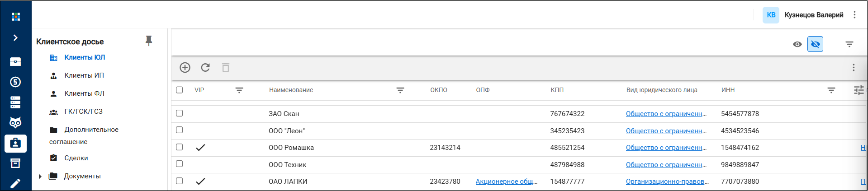Open the Наименование column filter

[400, 90]
